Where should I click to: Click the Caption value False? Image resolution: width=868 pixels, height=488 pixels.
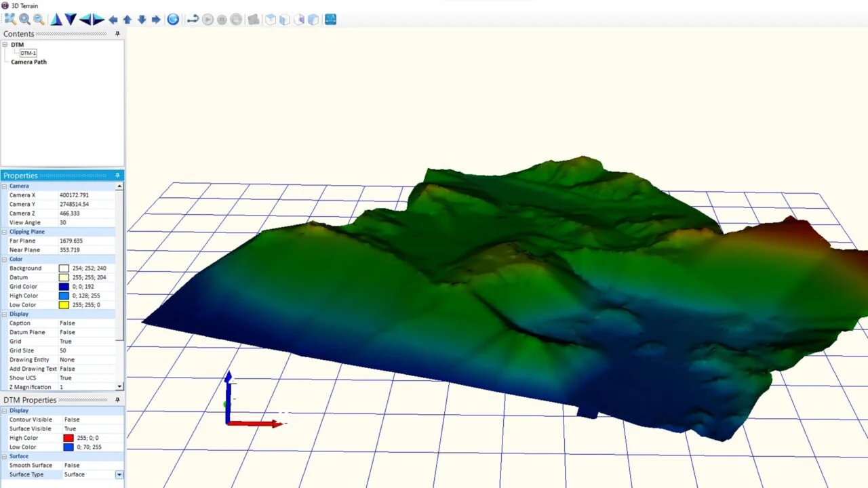67,323
